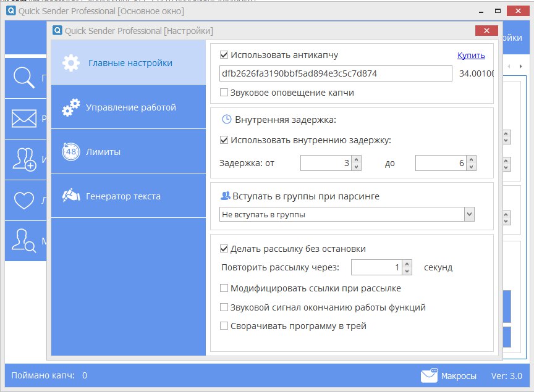Viewport: 534px width, 392px height.
Task: Click the 34.00100 balance value
Action: click(x=476, y=73)
